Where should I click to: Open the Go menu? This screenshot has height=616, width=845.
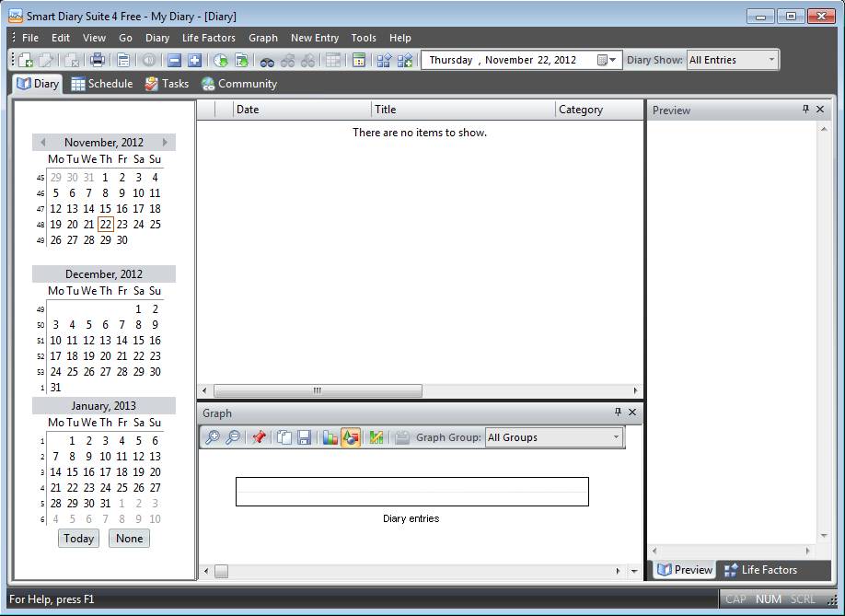pyautogui.click(x=125, y=38)
